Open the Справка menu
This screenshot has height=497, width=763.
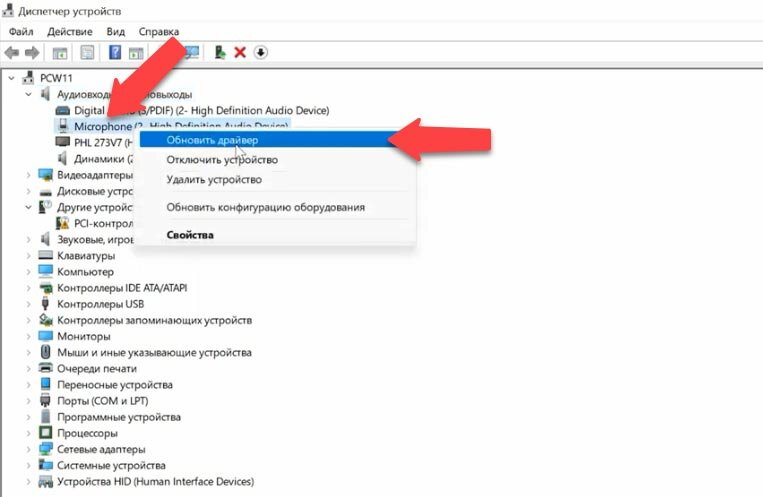pos(159,32)
